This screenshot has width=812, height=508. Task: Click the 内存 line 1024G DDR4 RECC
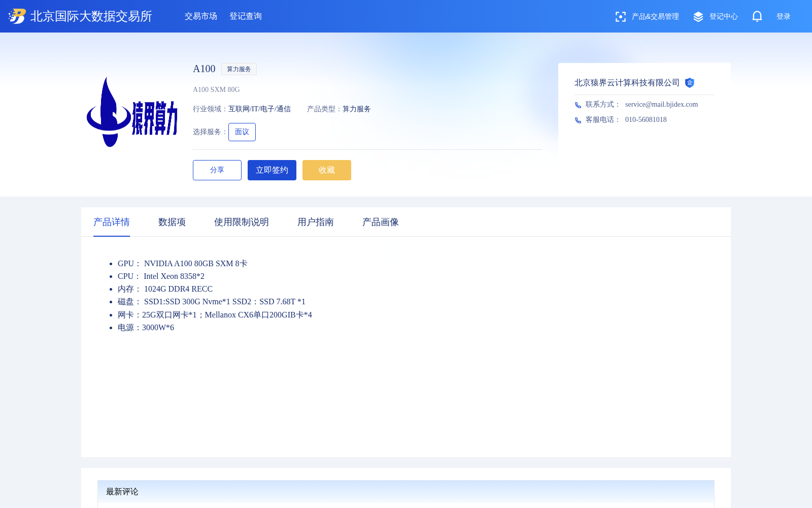(165, 289)
